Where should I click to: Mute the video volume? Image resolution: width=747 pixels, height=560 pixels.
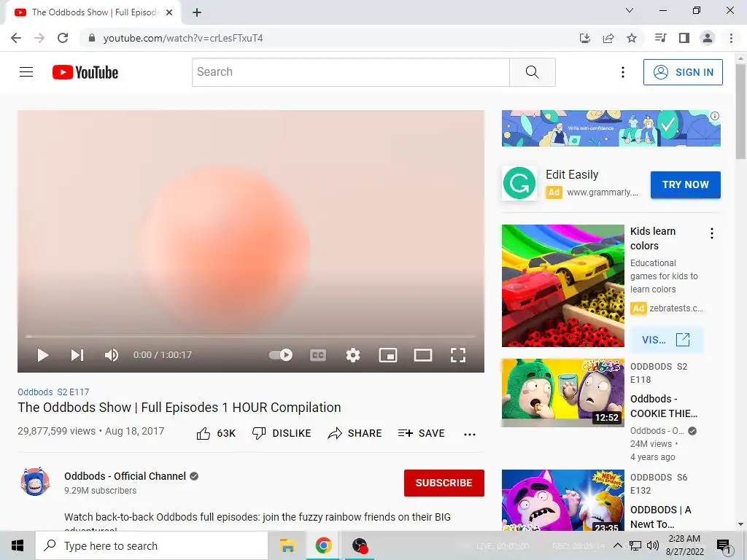[112, 355]
